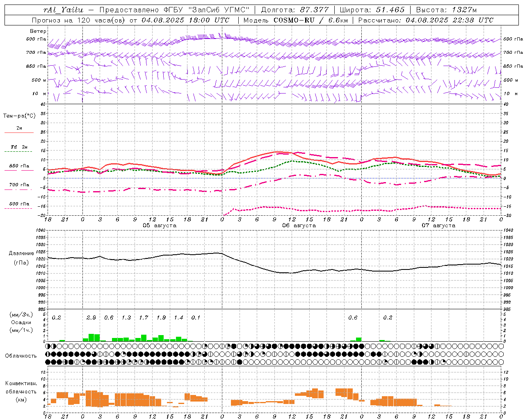Image resolution: width=525 pixels, height=420 pixels.
Task: Click the Облачность cloud cover label
Action: pos(21,356)
